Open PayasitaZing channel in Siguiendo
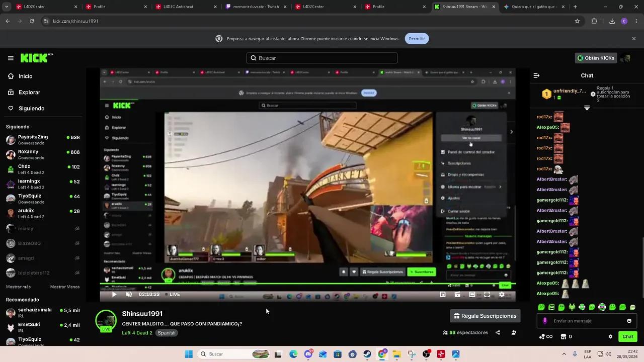Screen dimensions: 644x362 tap(43, 140)
